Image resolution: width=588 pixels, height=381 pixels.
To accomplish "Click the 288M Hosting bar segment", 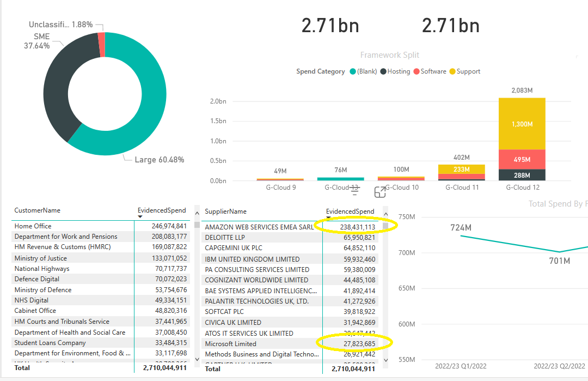I will pos(522,175).
